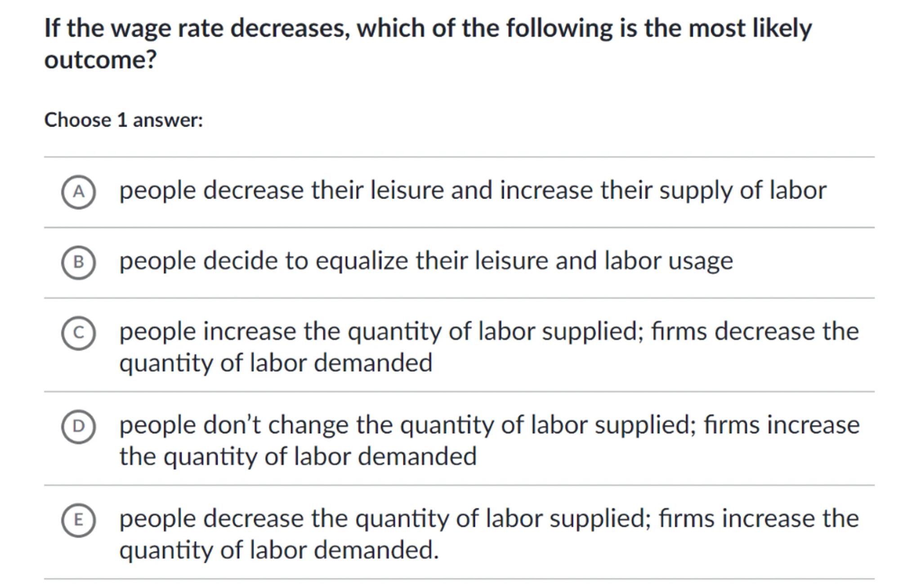Click the "Choose 1 answer:" label
921x588 pixels.
124,120
